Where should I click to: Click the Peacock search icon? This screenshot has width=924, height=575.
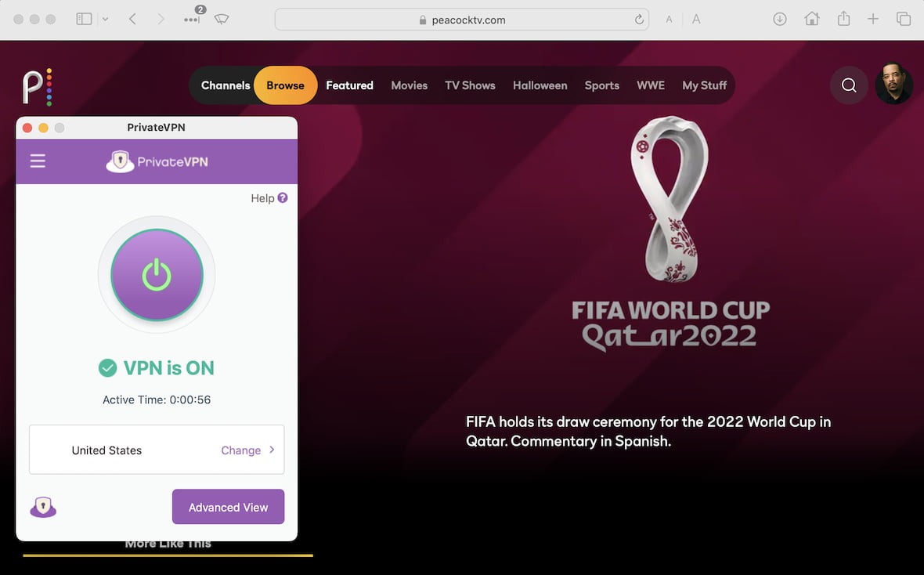click(849, 85)
